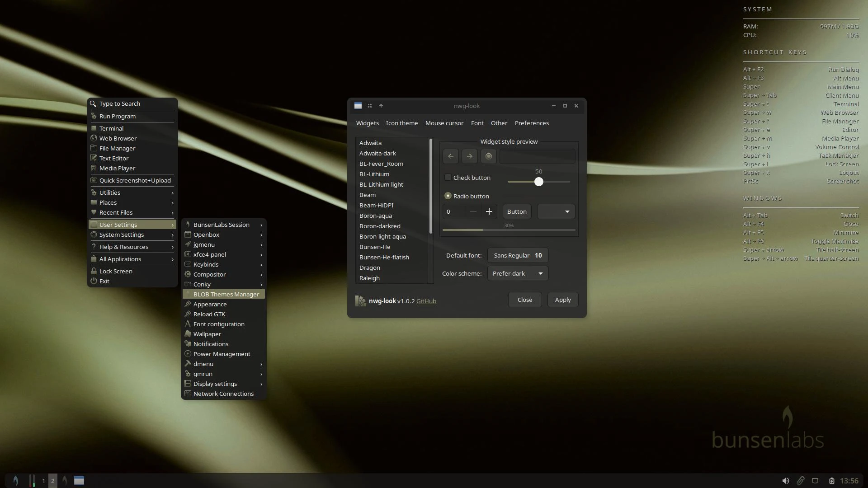Screen dimensions: 868x488
Task: Click the record circle icon in preview
Action: point(489,156)
